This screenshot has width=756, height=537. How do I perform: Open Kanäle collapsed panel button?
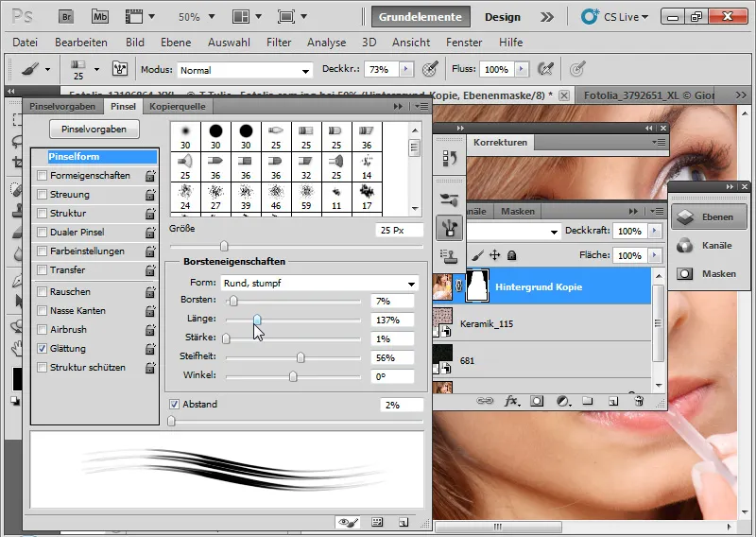[710, 246]
